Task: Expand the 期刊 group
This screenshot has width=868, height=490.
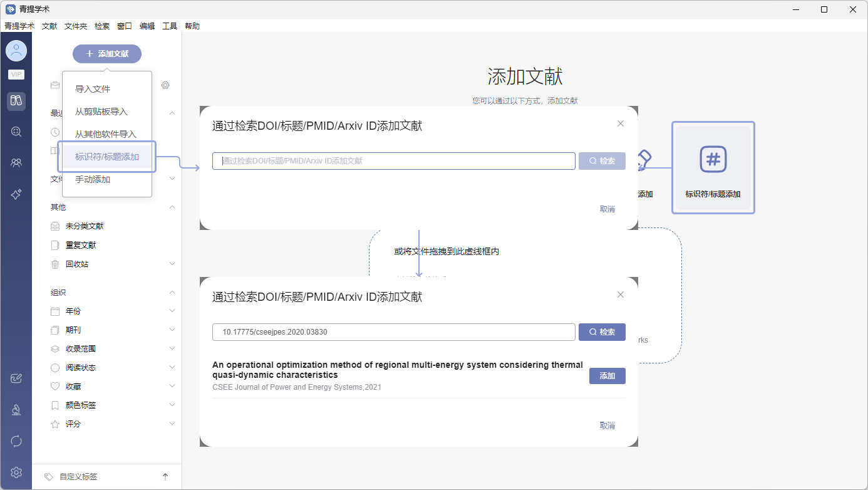Action: (x=172, y=330)
